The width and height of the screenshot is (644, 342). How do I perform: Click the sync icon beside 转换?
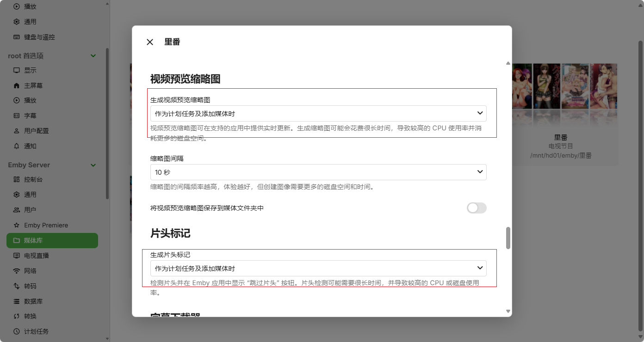[x=17, y=316]
